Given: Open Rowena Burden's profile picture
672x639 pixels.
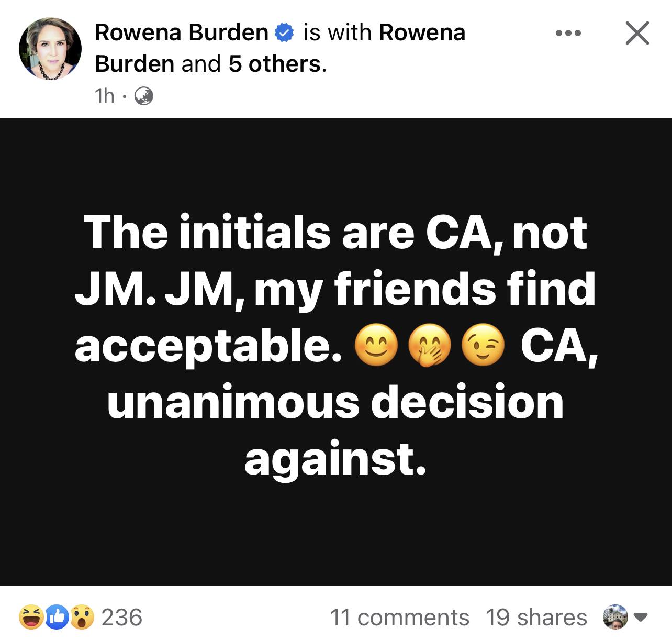Looking at the screenshot, I should click(x=50, y=49).
